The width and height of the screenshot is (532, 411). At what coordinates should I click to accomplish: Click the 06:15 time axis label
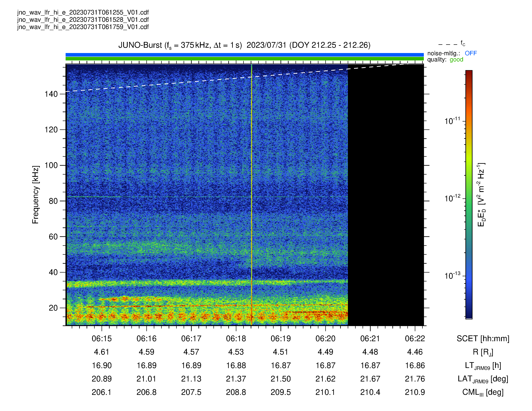[x=102, y=338]
